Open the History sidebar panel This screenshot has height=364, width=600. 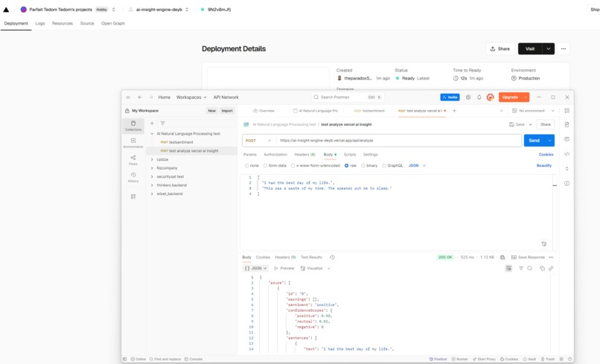[x=133, y=177]
